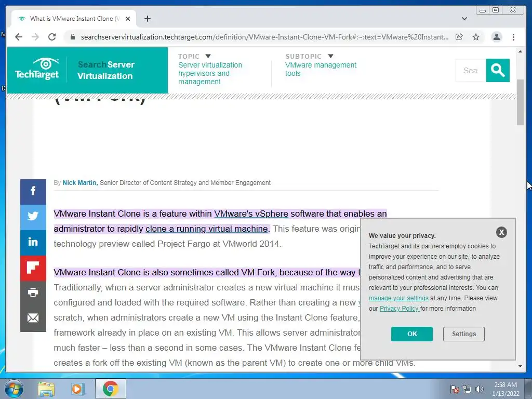Image resolution: width=532 pixels, height=399 pixels.
Task: Open a new tab with plus button
Action: [147, 19]
